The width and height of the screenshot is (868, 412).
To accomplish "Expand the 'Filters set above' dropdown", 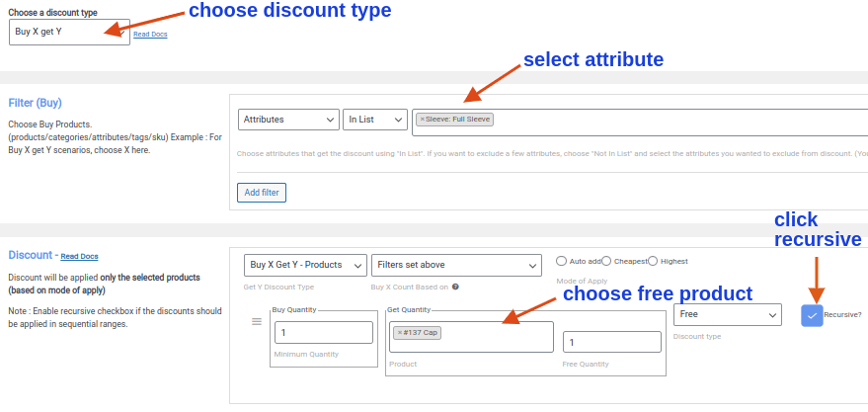I will pyautogui.click(x=456, y=265).
